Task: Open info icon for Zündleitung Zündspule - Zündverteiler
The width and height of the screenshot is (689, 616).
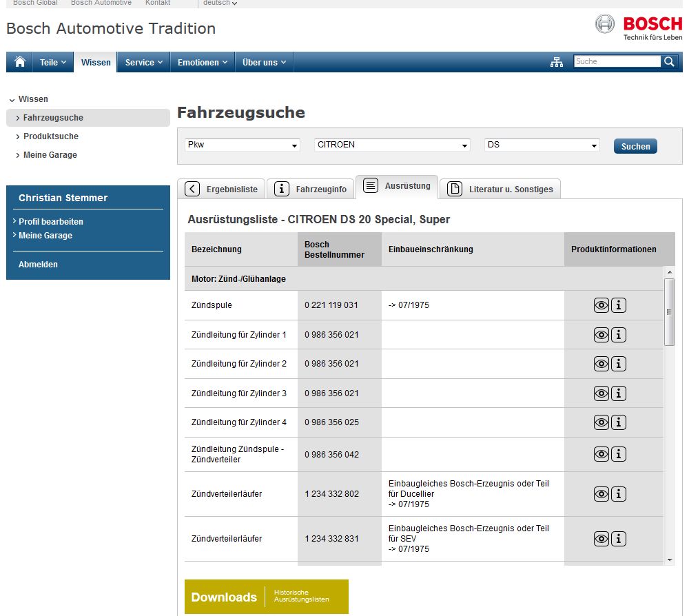Action: pyautogui.click(x=619, y=454)
